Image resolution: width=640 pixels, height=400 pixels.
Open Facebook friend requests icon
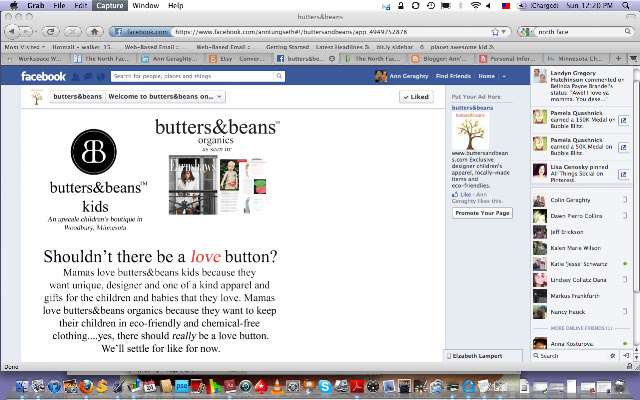pyautogui.click(x=76, y=76)
